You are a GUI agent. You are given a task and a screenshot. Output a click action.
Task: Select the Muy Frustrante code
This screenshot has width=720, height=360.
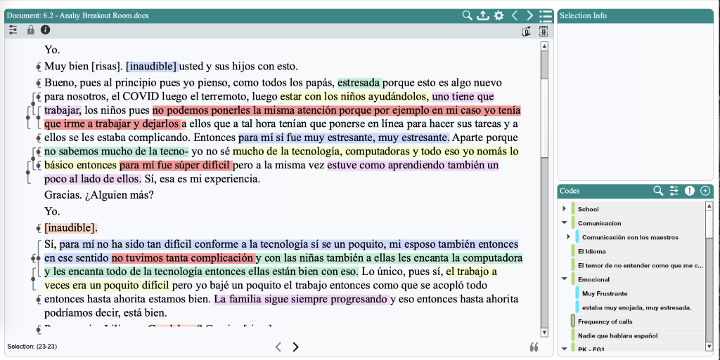[604, 293]
